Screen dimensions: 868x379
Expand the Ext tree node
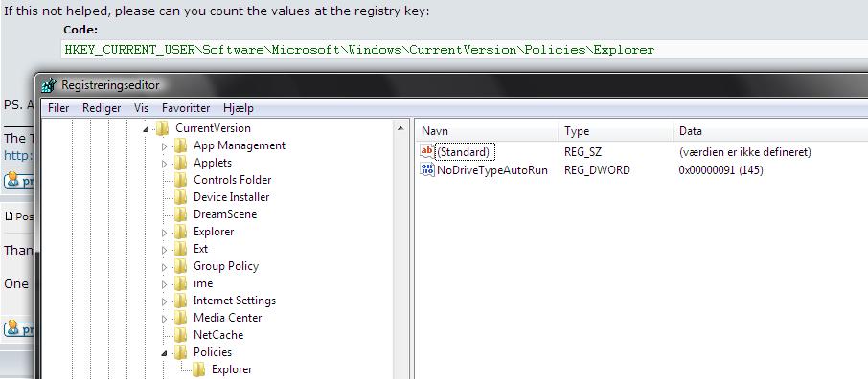click(164, 250)
